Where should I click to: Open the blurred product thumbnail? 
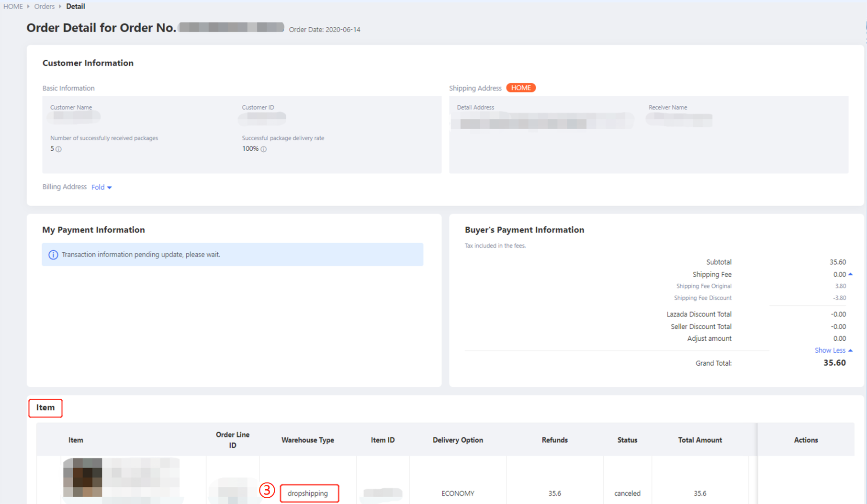pyautogui.click(x=83, y=477)
